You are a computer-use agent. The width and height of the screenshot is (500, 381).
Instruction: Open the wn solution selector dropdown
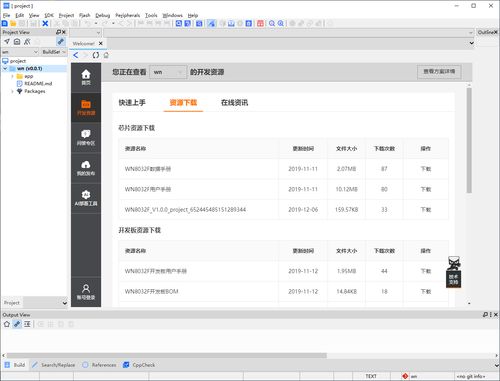(x=168, y=72)
